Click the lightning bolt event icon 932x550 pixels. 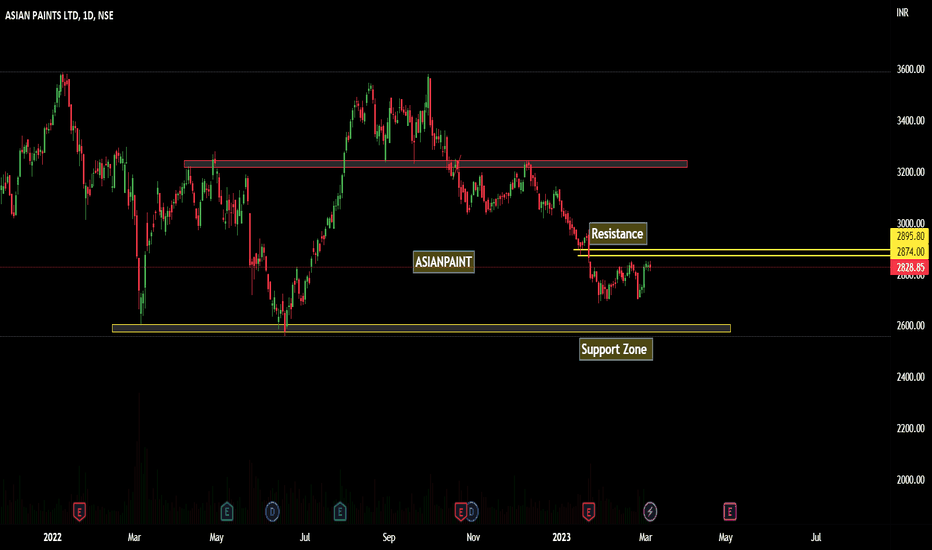coord(650,511)
